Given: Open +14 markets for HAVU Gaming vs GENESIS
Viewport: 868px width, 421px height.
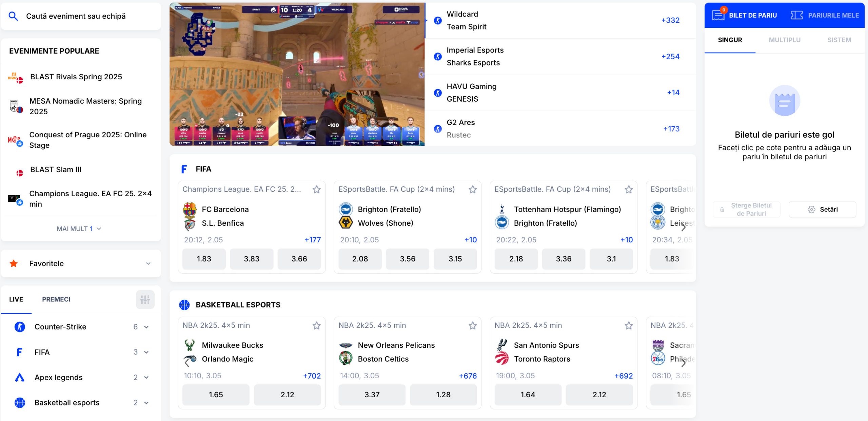Looking at the screenshot, I should pos(673,93).
